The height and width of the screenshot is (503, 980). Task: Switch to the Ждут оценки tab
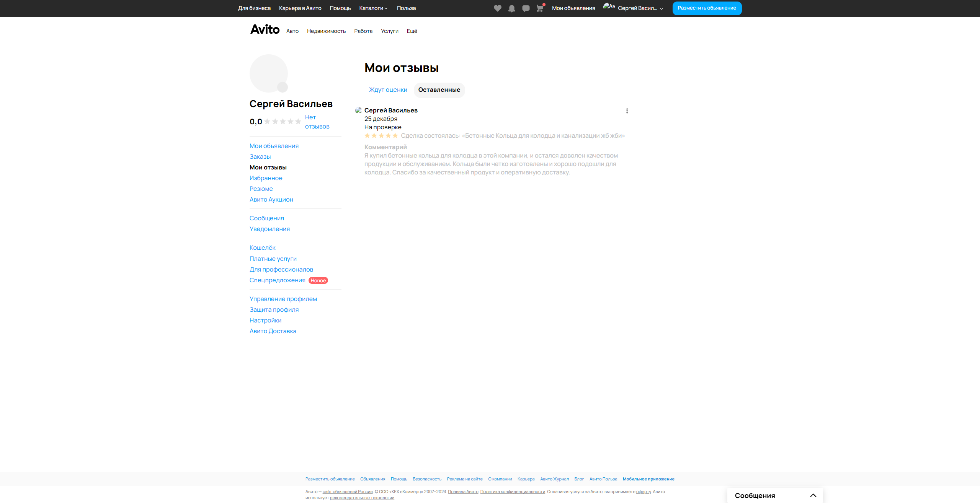(x=388, y=90)
